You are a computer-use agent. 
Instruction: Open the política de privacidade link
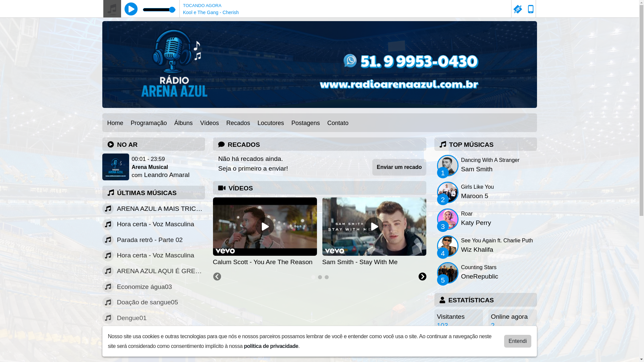271,346
